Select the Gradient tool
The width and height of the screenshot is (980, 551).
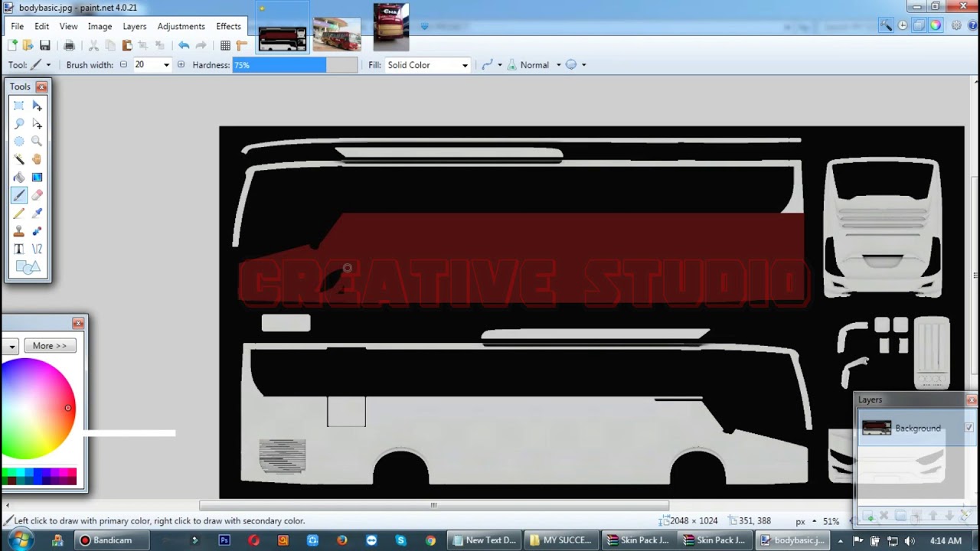37,177
